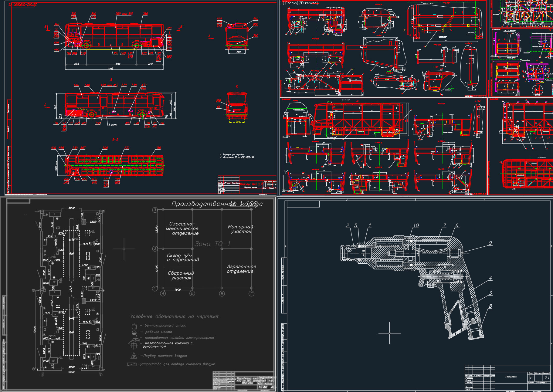Click grid axis bubble В

tap(222, 293)
